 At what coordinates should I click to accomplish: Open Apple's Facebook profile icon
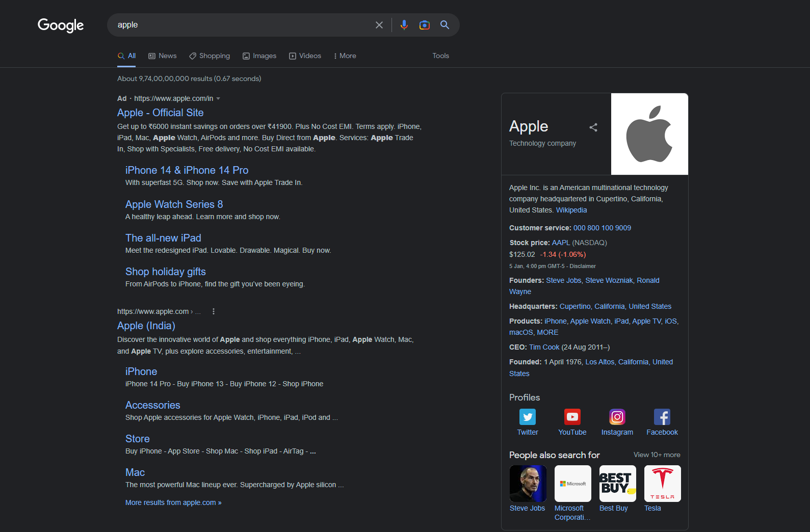point(662,417)
